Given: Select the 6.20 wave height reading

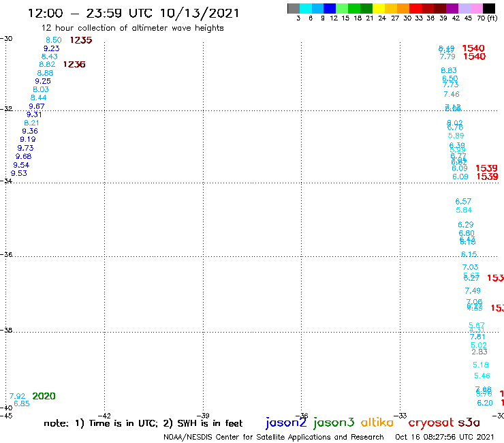Looking at the screenshot, I should point(485,403).
